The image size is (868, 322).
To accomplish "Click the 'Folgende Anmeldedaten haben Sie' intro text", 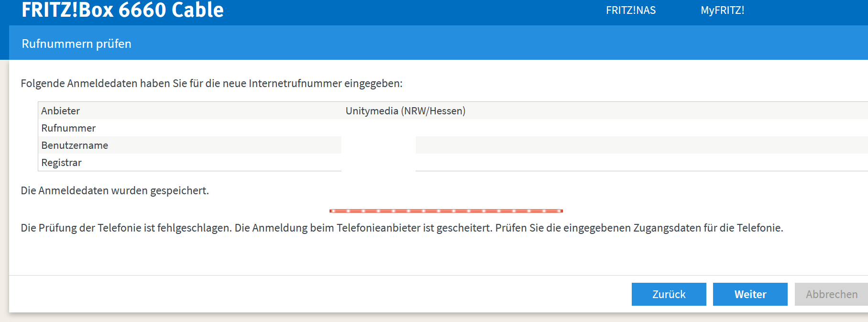I will pyautogui.click(x=211, y=83).
